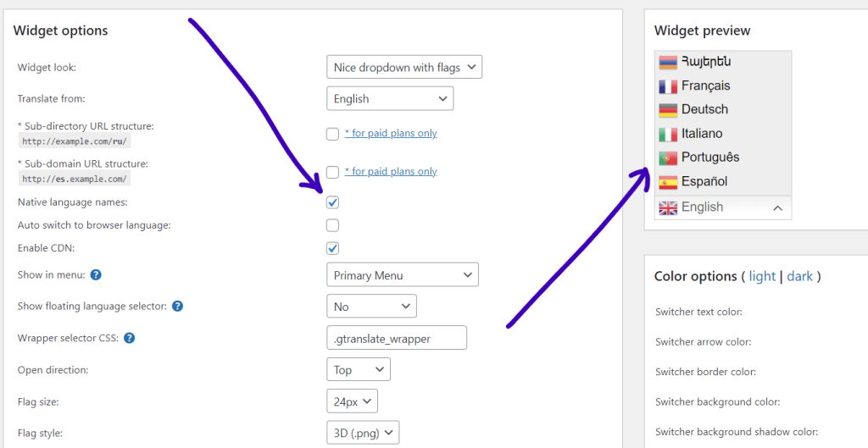Select Português in widget preview list
This screenshot has height=448, width=868.
pos(710,158)
